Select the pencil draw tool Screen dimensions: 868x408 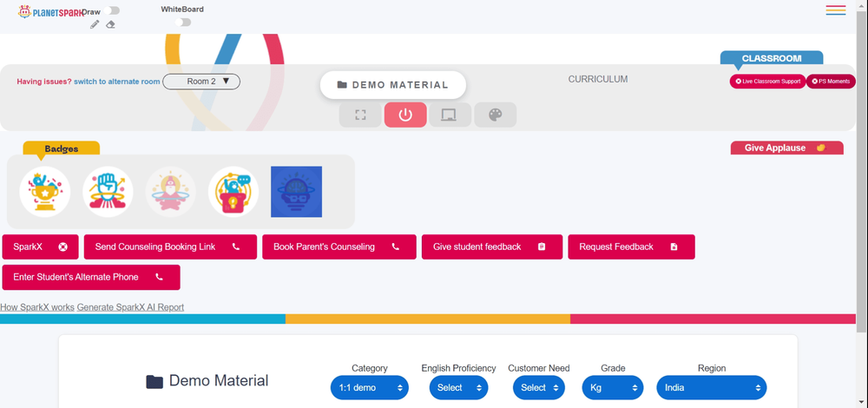[x=95, y=24]
